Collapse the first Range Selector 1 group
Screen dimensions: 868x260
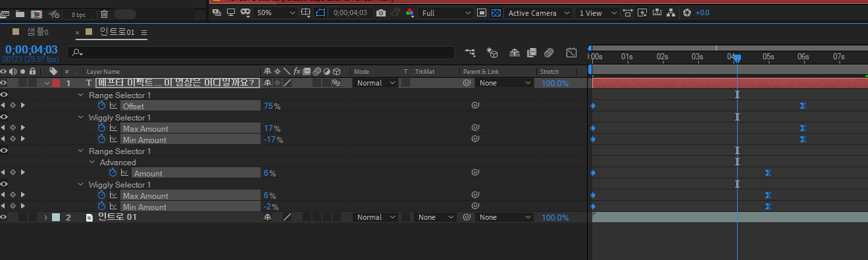81,95
